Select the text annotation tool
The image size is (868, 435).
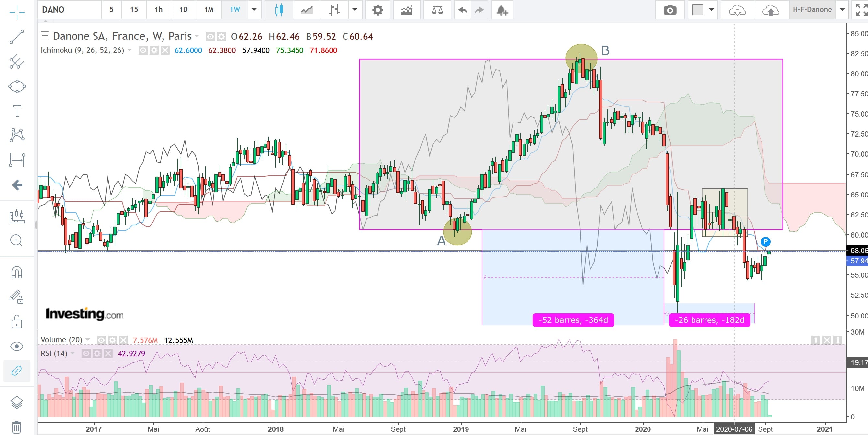point(17,110)
